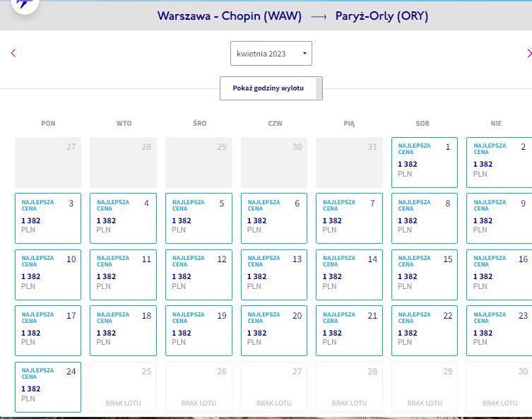Viewport: 532px width, 419px height.
Task: Pick April 19 Wednesday flight
Action: pyautogui.click(x=199, y=331)
